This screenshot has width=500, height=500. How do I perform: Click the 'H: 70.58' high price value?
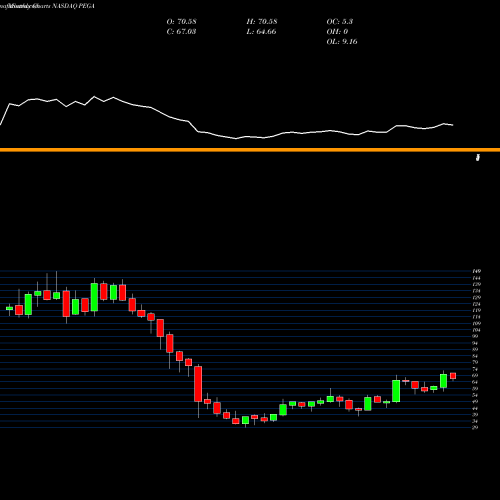[x=262, y=22]
